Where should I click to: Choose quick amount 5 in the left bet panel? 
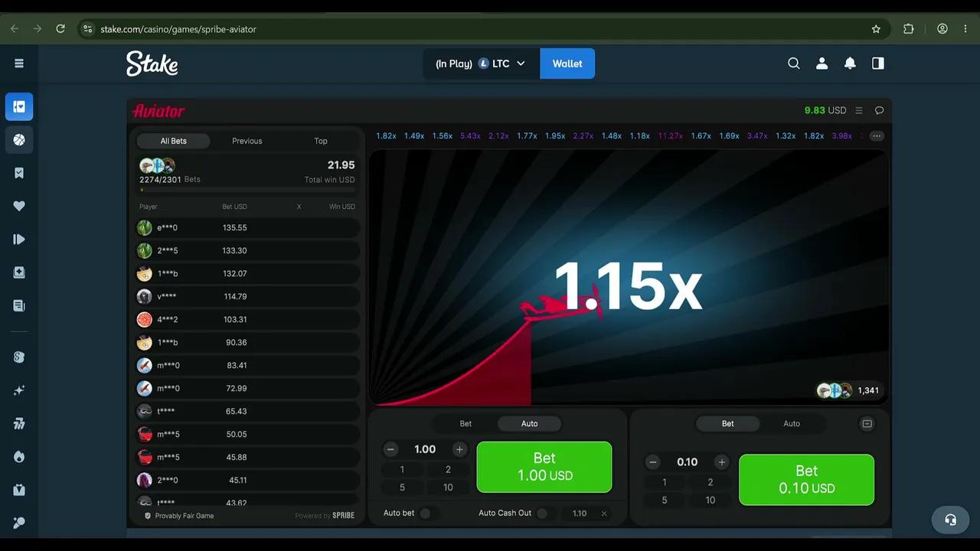click(402, 487)
